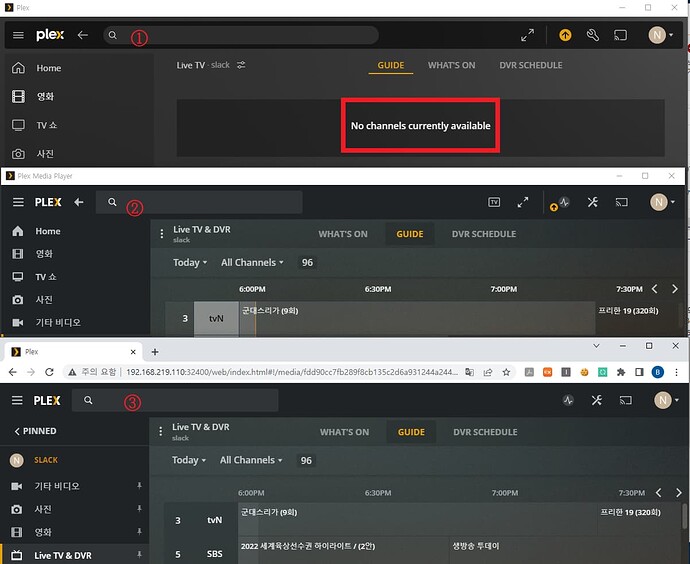Reload the browser page
The width and height of the screenshot is (690, 564).
[49, 372]
